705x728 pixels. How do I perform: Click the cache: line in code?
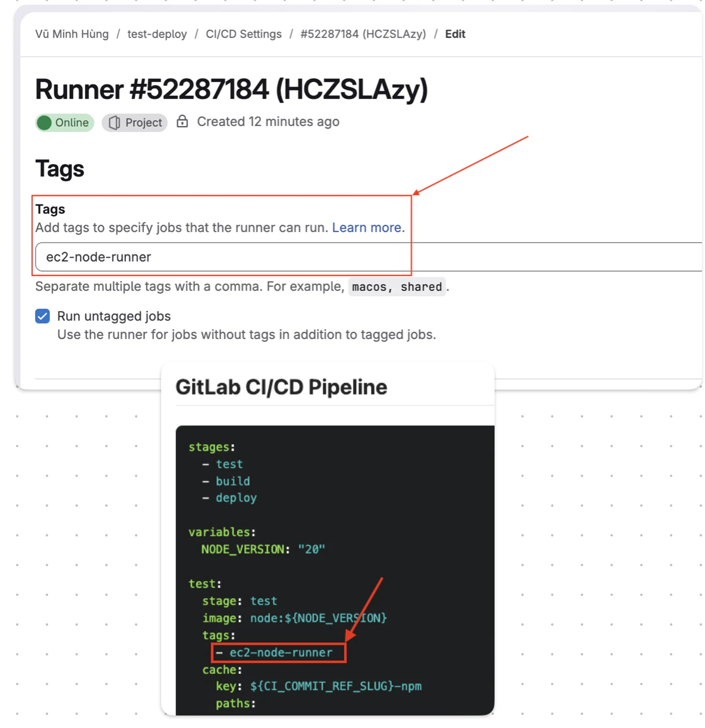pos(222,670)
